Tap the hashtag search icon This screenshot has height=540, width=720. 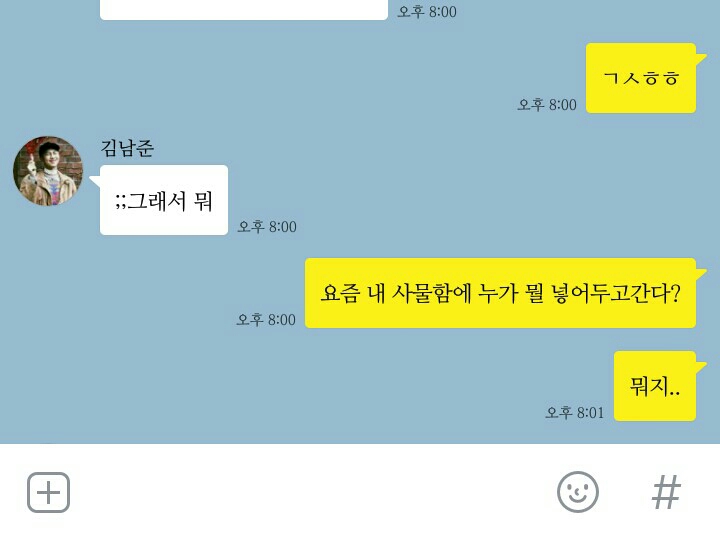tap(666, 492)
